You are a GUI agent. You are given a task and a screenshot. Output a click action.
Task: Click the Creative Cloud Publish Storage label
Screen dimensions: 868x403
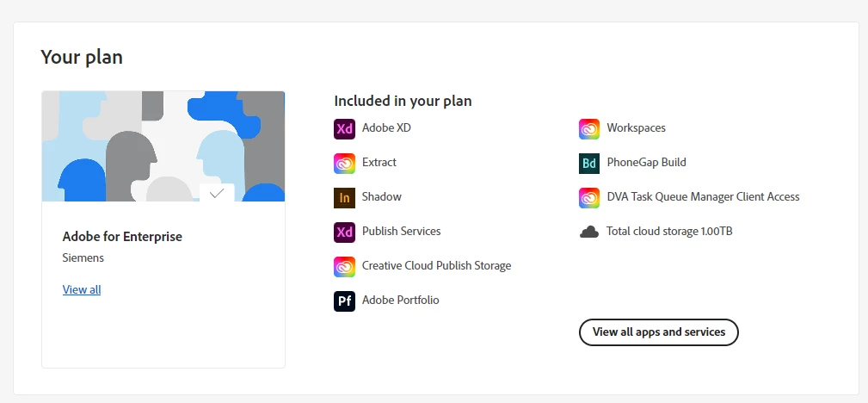tap(437, 265)
